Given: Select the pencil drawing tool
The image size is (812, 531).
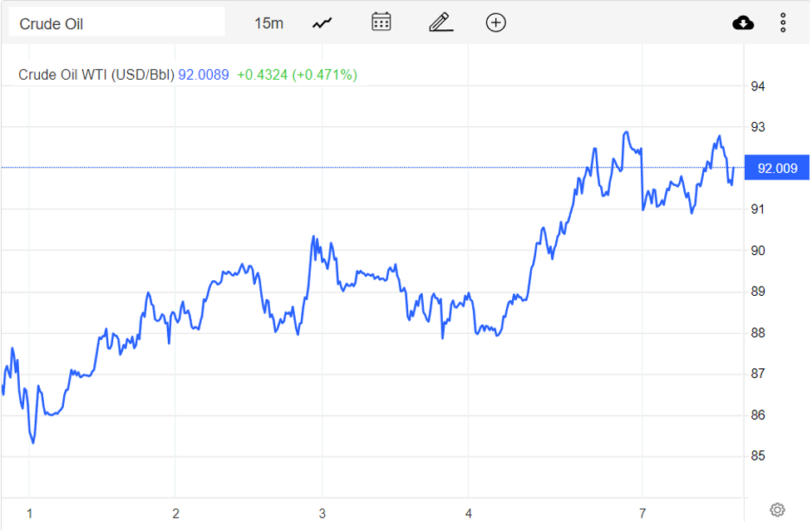Looking at the screenshot, I should (440, 22).
